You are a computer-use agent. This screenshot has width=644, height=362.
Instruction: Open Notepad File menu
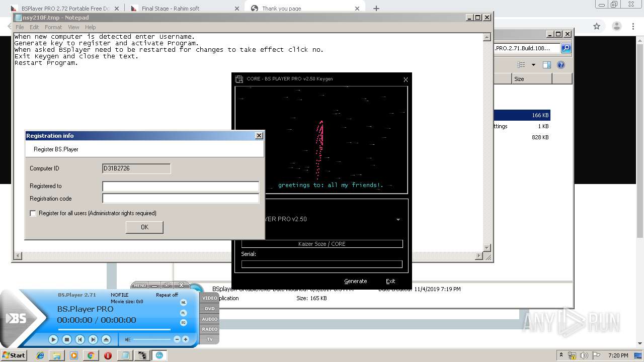pyautogui.click(x=20, y=27)
